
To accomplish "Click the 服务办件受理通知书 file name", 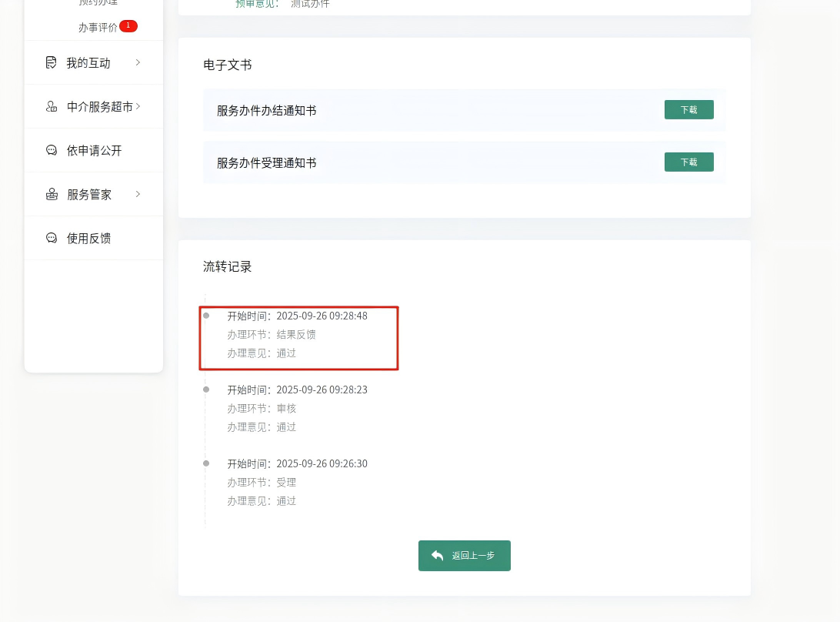I will coord(266,163).
